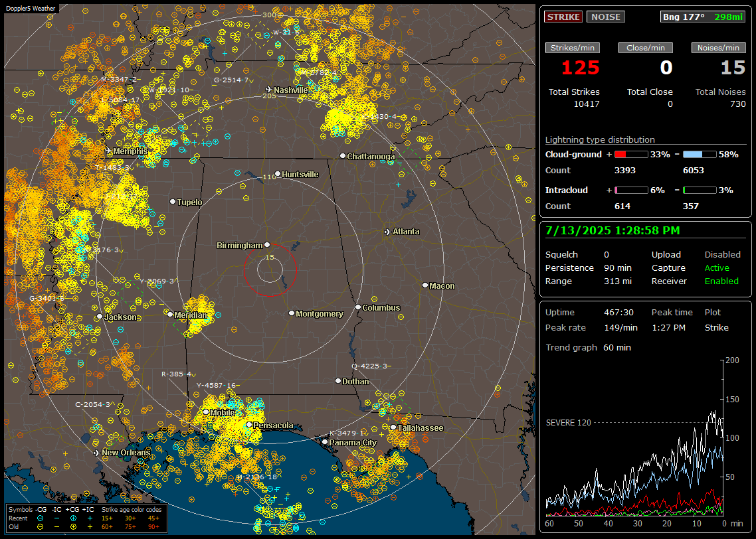Click the date and time display
This screenshot has height=539, width=756.
[613, 231]
